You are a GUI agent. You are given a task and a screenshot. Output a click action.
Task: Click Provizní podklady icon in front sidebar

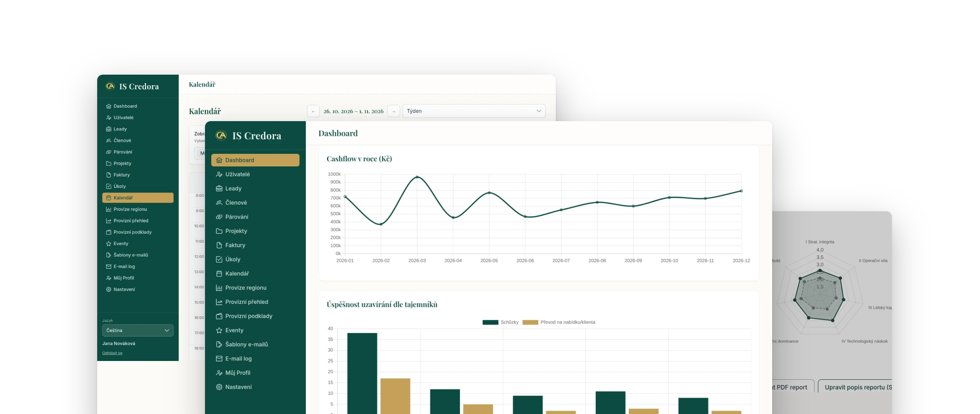click(x=219, y=316)
